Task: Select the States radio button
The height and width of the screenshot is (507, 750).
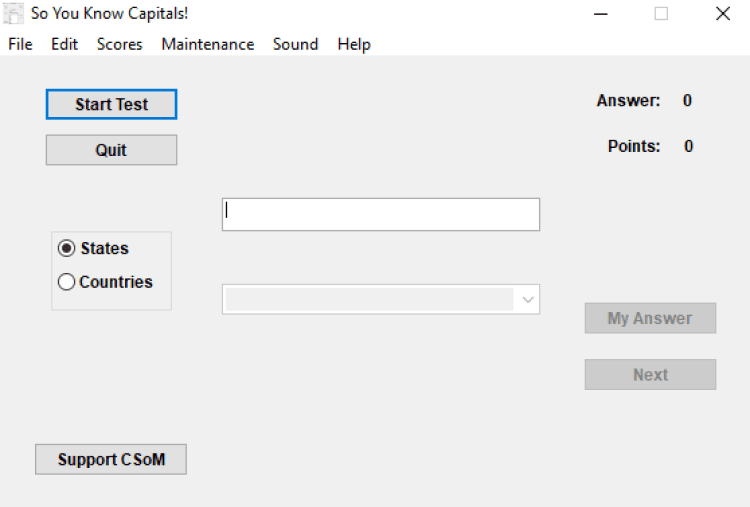Action: tap(67, 249)
